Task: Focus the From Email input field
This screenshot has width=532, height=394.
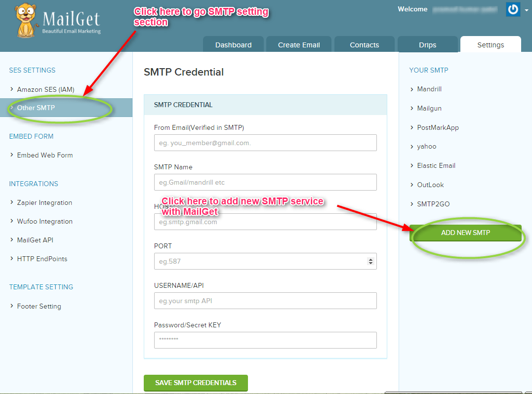Action: click(265, 143)
